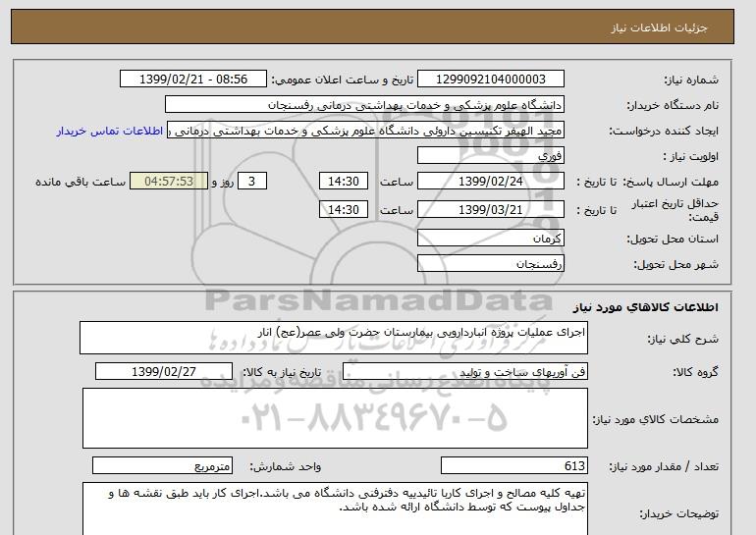Select the priority field showing فوری
The height and width of the screenshot is (535, 756).
(490, 156)
